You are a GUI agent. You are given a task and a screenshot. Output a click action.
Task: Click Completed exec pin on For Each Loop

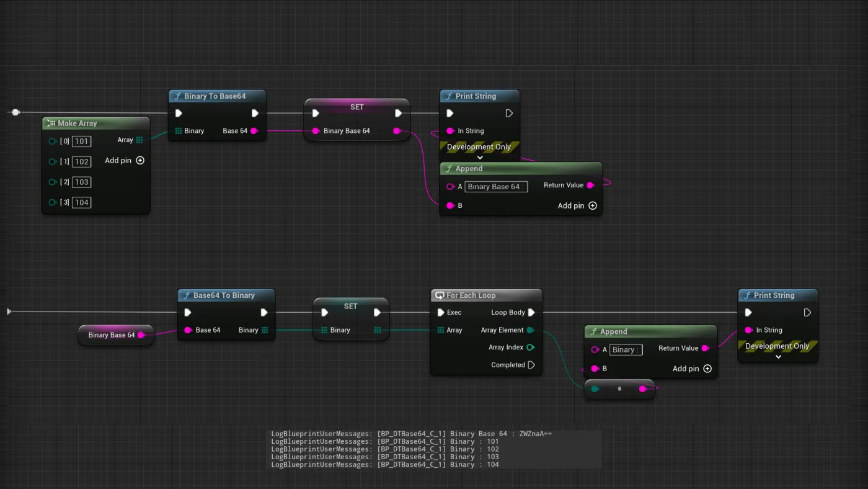tap(531, 365)
